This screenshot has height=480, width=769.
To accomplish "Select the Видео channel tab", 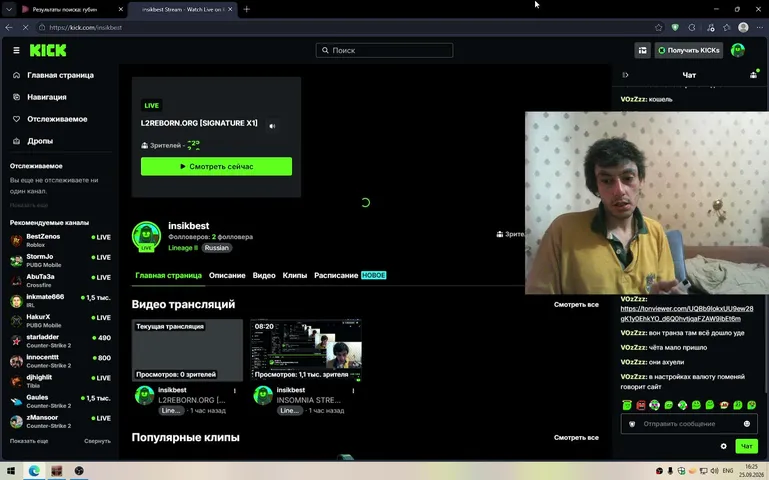I will coord(264,276).
